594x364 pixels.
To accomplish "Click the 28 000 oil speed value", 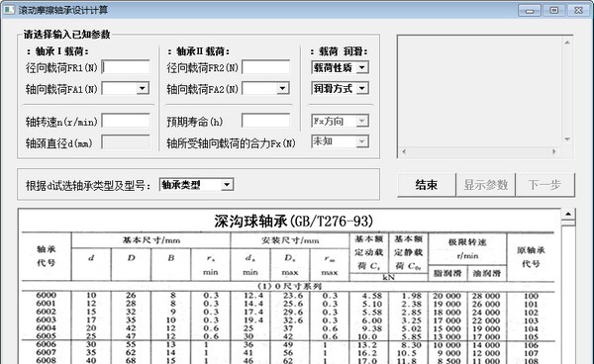I will pyautogui.click(x=486, y=296).
